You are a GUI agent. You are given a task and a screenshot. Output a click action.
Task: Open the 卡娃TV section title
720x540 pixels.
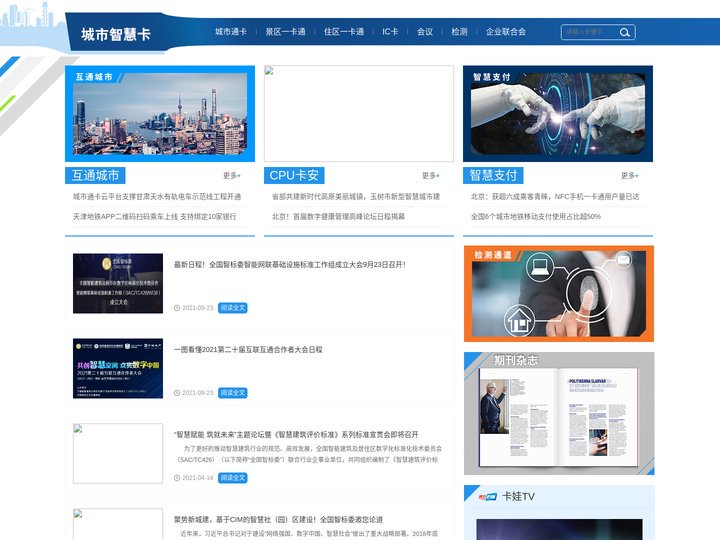(x=518, y=496)
